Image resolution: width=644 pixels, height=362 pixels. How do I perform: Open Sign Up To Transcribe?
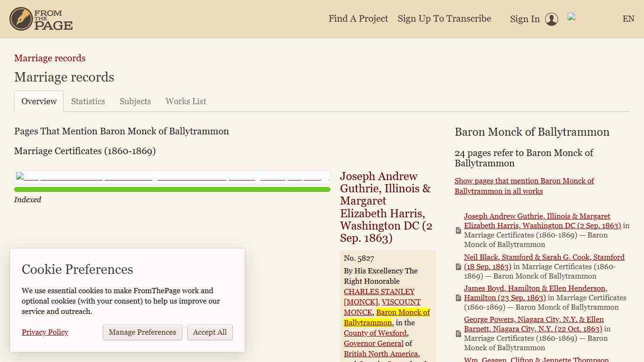[444, 19]
